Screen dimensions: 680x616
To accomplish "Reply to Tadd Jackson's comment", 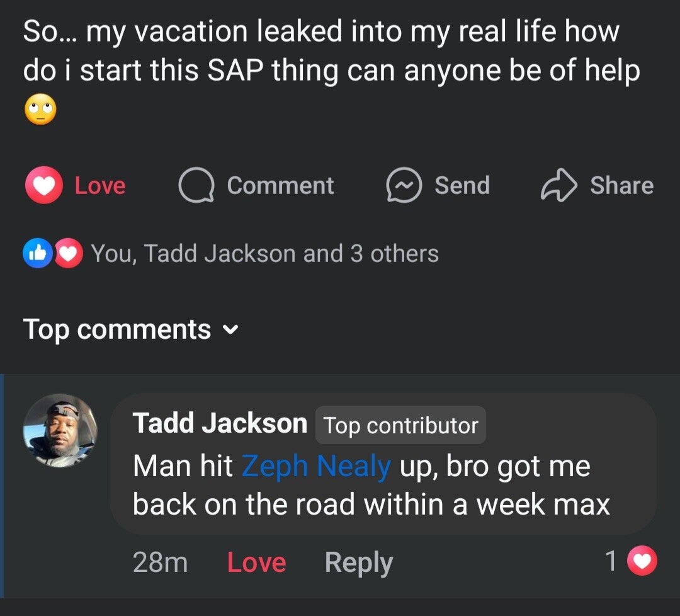I will click(358, 562).
